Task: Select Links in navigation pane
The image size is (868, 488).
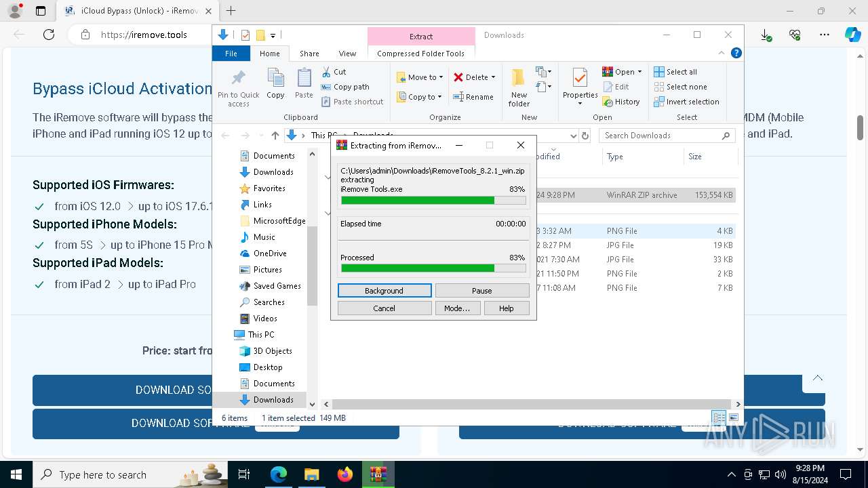Action: tap(262, 205)
